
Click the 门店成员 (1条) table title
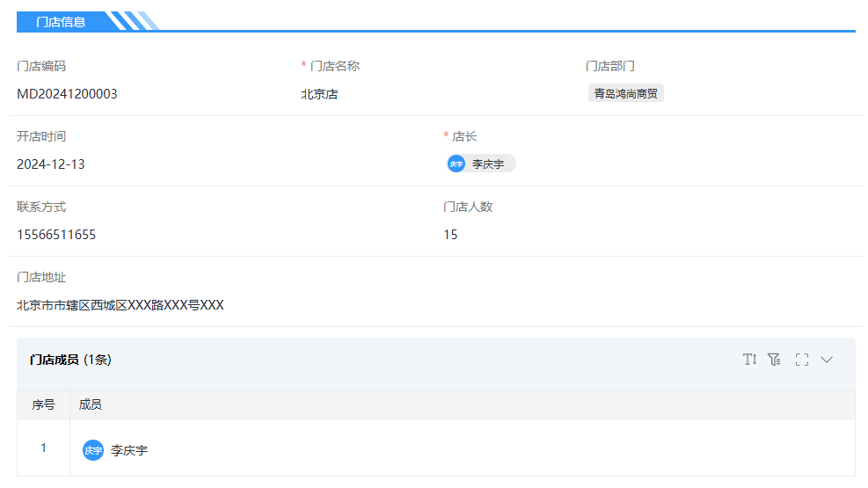click(70, 360)
